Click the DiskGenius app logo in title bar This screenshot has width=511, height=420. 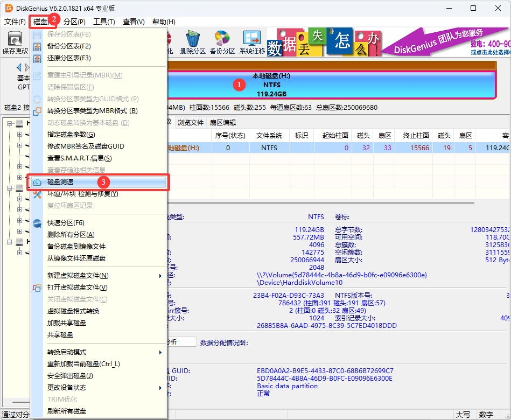click(9, 8)
